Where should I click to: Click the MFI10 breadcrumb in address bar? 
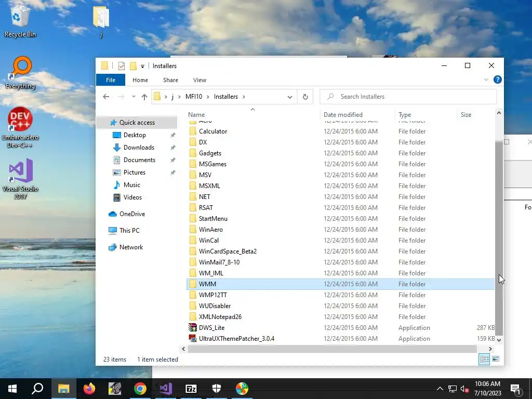click(x=194, y=97)
